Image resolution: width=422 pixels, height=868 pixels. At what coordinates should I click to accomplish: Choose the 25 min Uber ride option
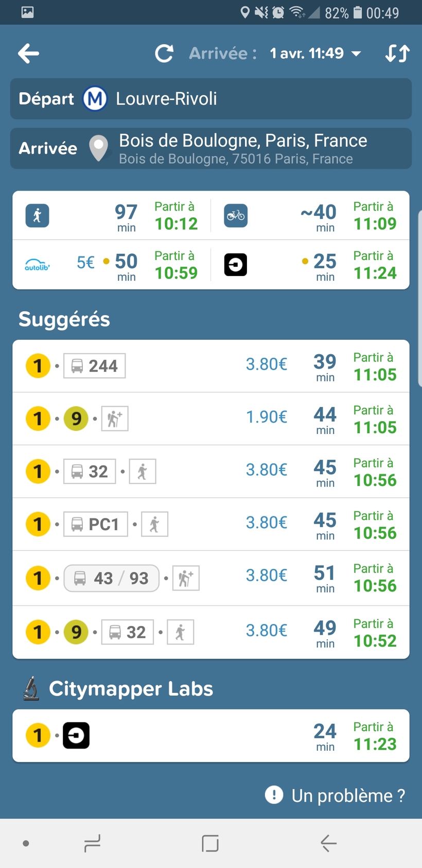coord(310,265)
